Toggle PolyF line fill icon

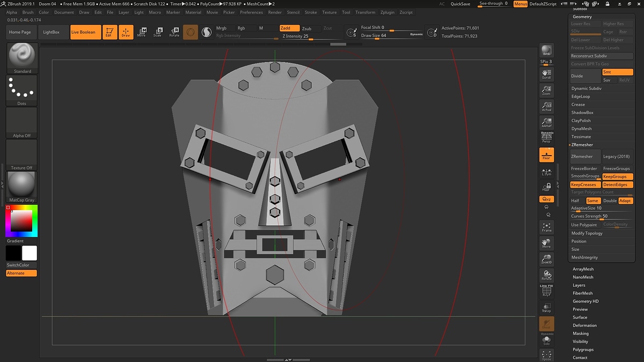tap(546, 291)
